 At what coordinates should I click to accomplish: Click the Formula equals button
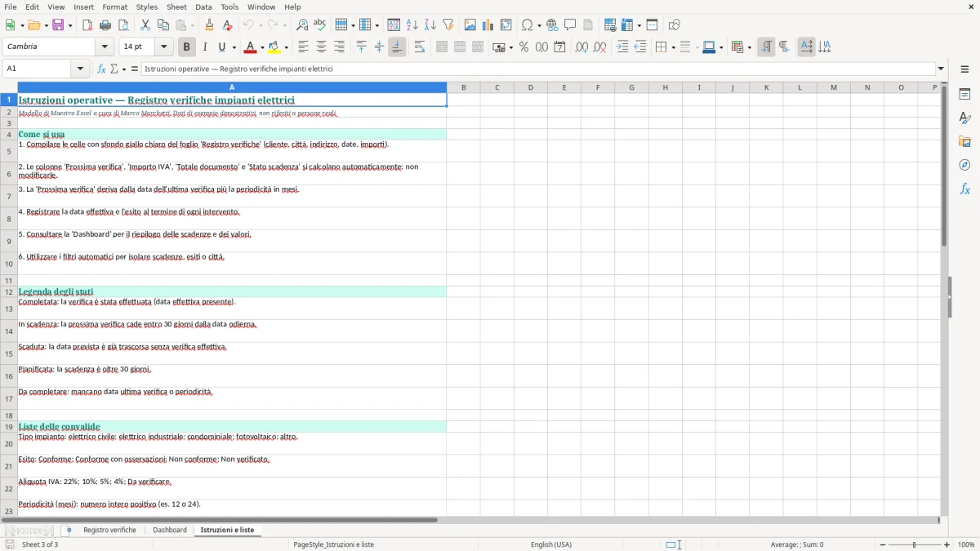coord(135,69)
